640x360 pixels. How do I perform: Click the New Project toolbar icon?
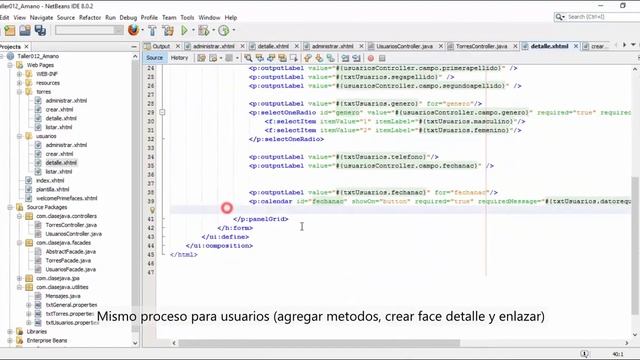point(9,30)
